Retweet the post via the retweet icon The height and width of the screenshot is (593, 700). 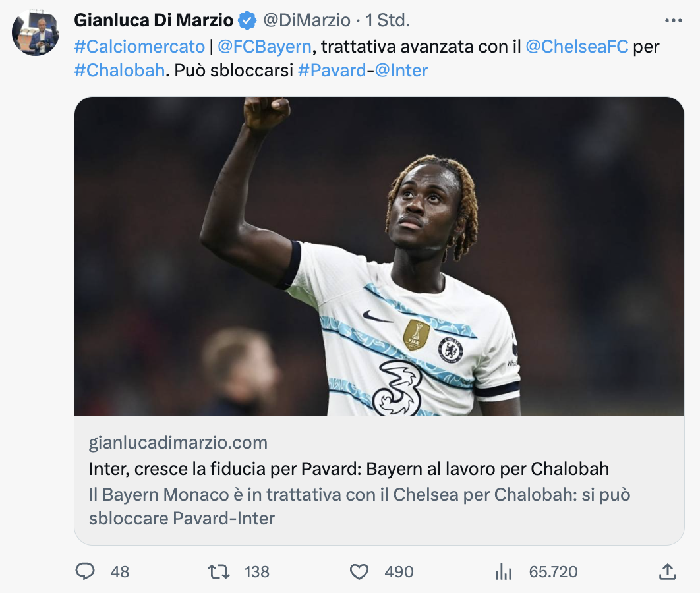(x=219, y=571)
